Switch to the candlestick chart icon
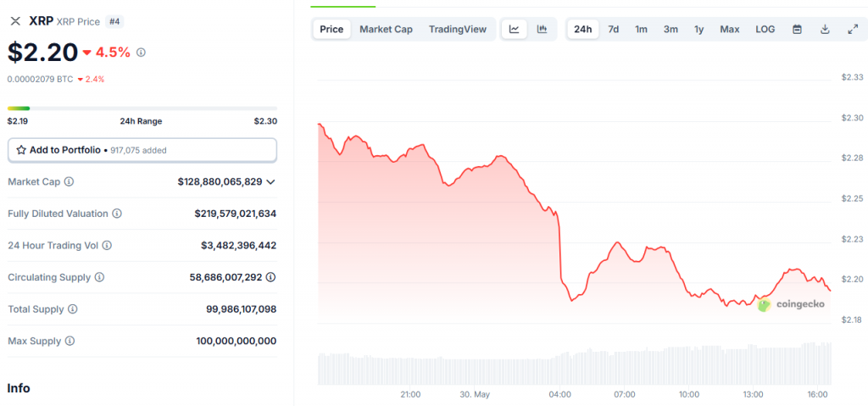Viewport: 868px width, 406px height. (x=542, y=29)
